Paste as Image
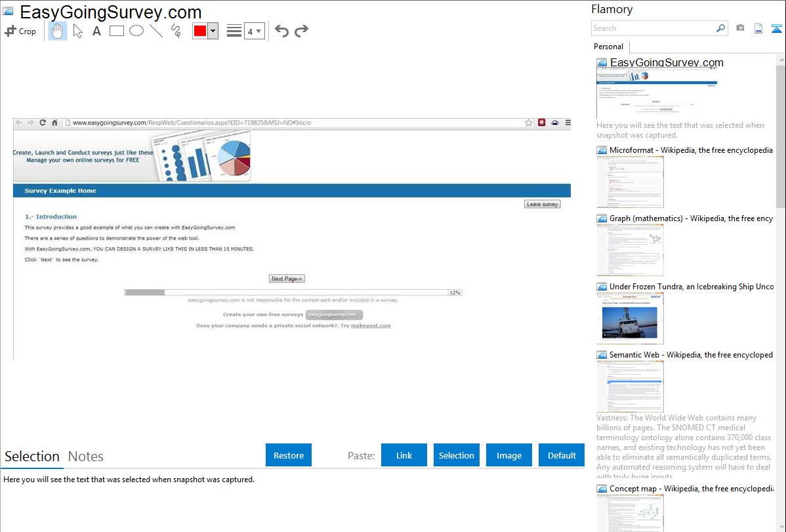 509,455
